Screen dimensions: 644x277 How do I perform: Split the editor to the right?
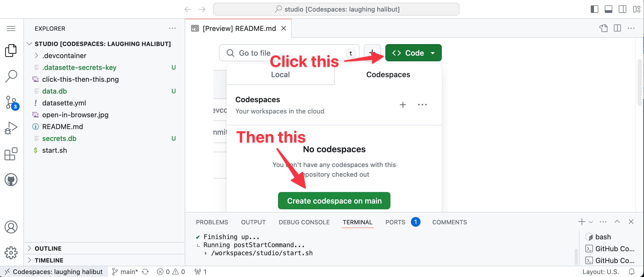click(x=617, y=28)
